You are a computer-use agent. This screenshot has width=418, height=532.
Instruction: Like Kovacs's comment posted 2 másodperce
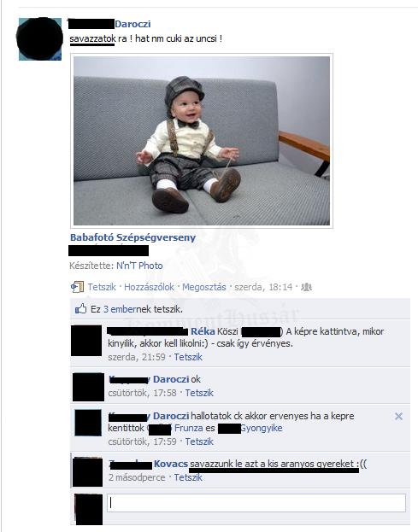point(188,477)
